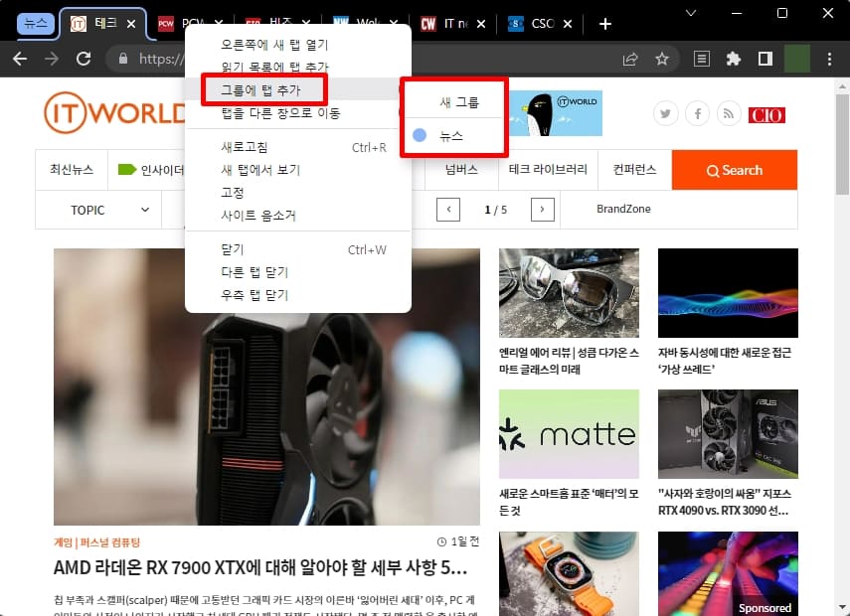Open the tab search chevron

pos(691,13)
